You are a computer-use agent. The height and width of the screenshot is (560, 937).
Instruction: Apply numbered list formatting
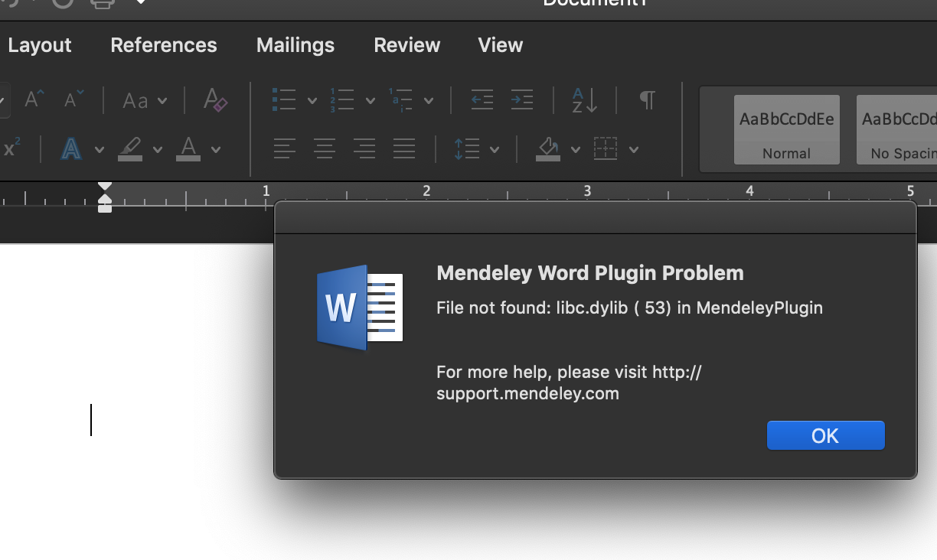click(x=342, y=99)
